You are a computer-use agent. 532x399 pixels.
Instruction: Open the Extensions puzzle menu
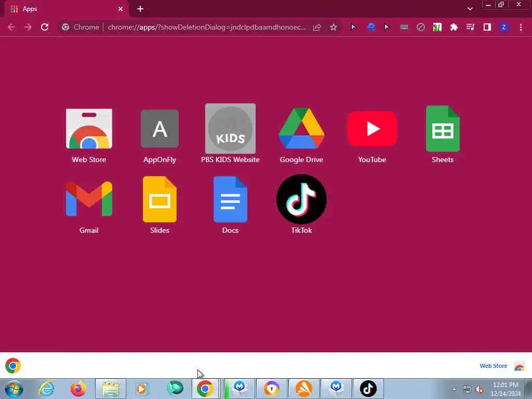pos(454,27)
